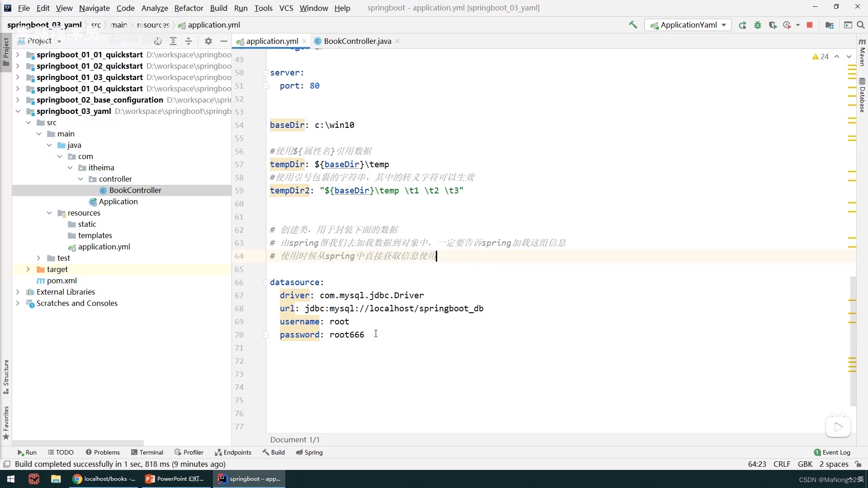Open File Explorer from taskbar
Viewport: 868px width, 488px height.
[56, 479]
